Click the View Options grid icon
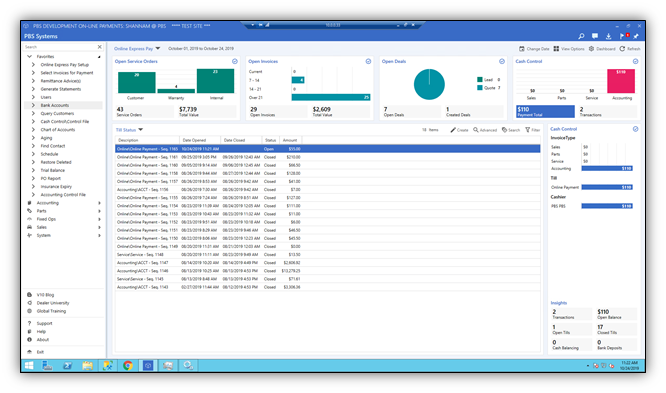Viewport: 666px width, 393px height. pyautogui.click(x=556, y=49)
